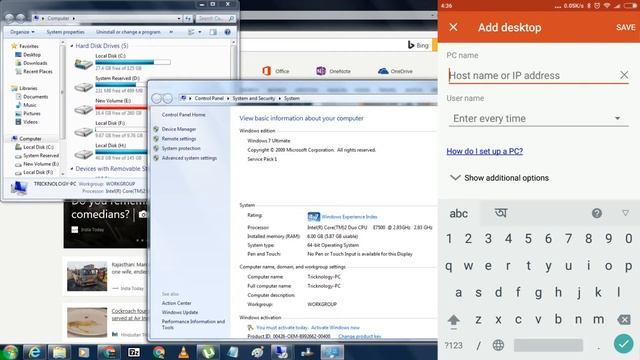This screenshot has width=640, height=360.
Task: Open the change view icon in Explorer toolbar
Action: (191, 32)
